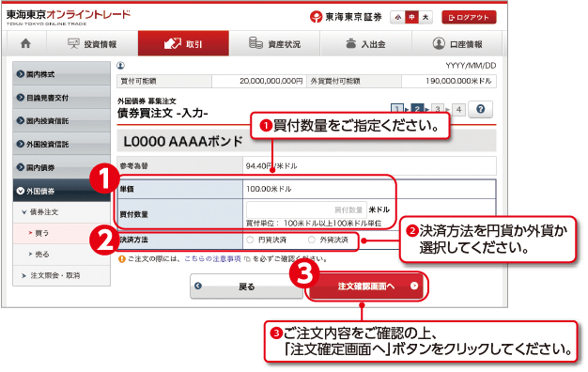
Task: Click step 4 indicator
Action: (458, 109)
